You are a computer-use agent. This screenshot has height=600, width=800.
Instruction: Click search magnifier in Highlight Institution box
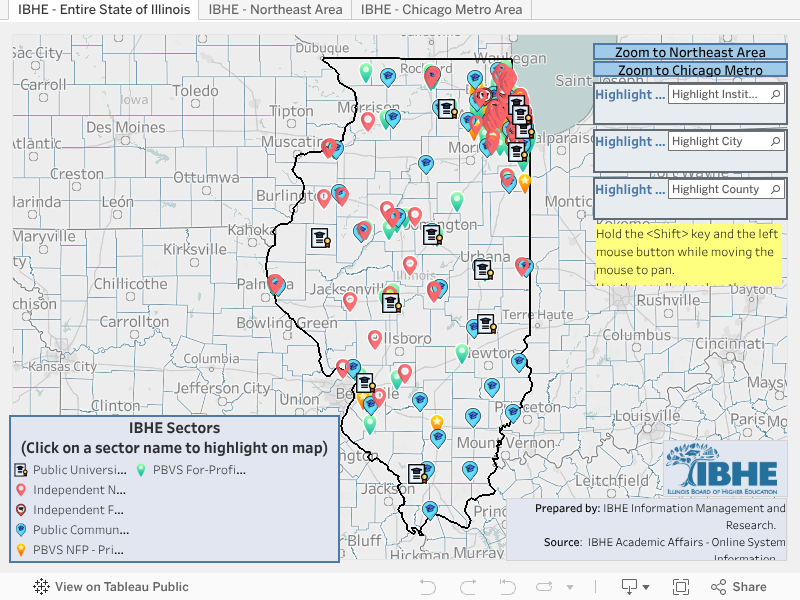click(x=775, y=95)
